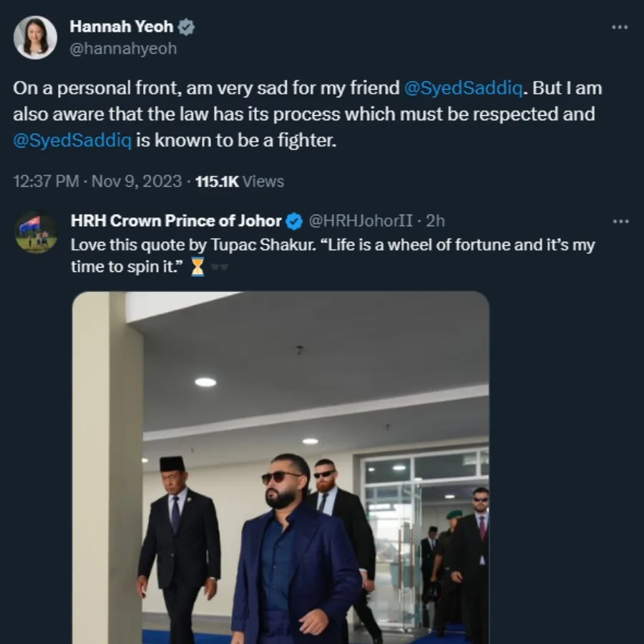This screenshot has height=644, width=644.
Task: Click the verified badge beside Hannah Yeoh
Action: tap(186, 28)
